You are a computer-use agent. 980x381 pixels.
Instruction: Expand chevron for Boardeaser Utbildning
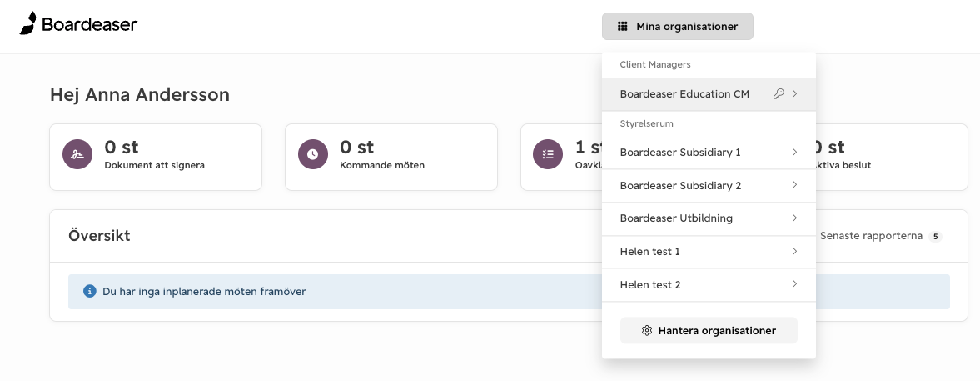pyautogui.click(x=795, y=218)
